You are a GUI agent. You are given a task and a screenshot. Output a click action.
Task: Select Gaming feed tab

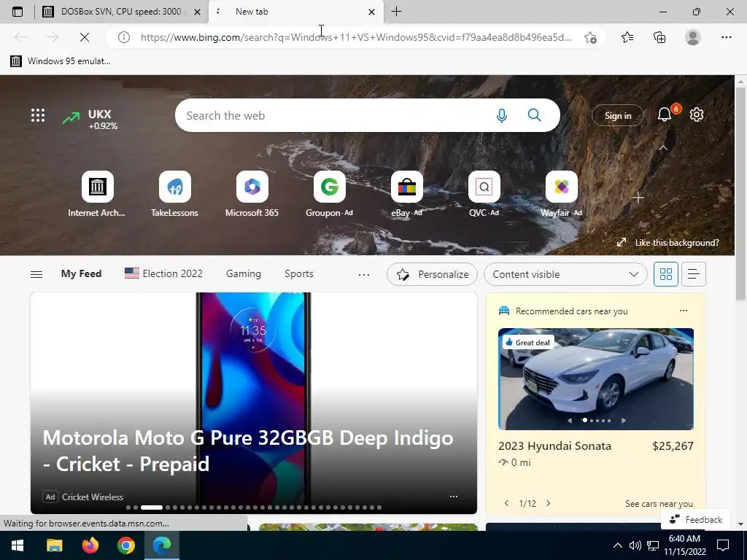[244, 274]
